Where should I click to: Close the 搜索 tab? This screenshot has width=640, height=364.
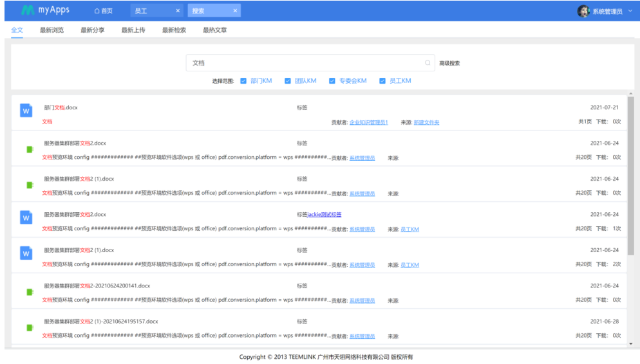click(235, 11)
